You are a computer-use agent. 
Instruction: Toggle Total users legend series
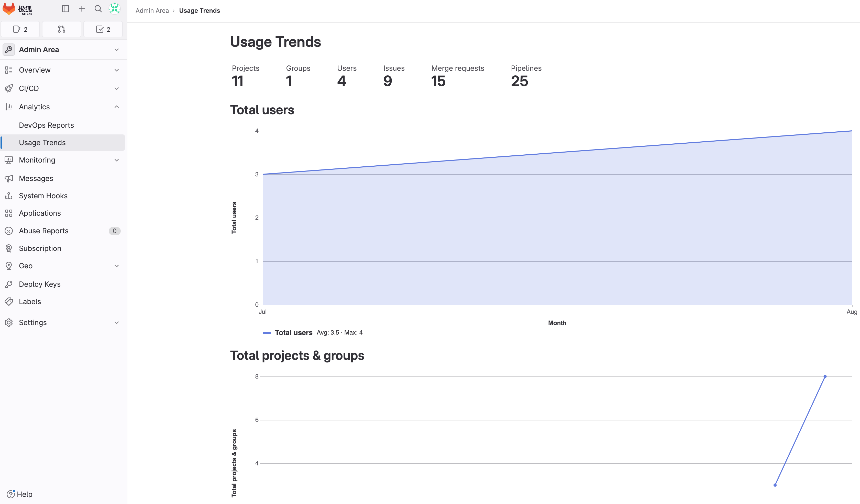point(293,333)
